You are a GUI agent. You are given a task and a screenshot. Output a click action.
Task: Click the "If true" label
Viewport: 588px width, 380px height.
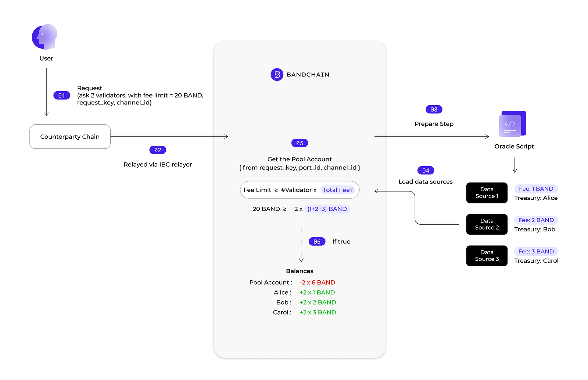(x=341, y=242)
